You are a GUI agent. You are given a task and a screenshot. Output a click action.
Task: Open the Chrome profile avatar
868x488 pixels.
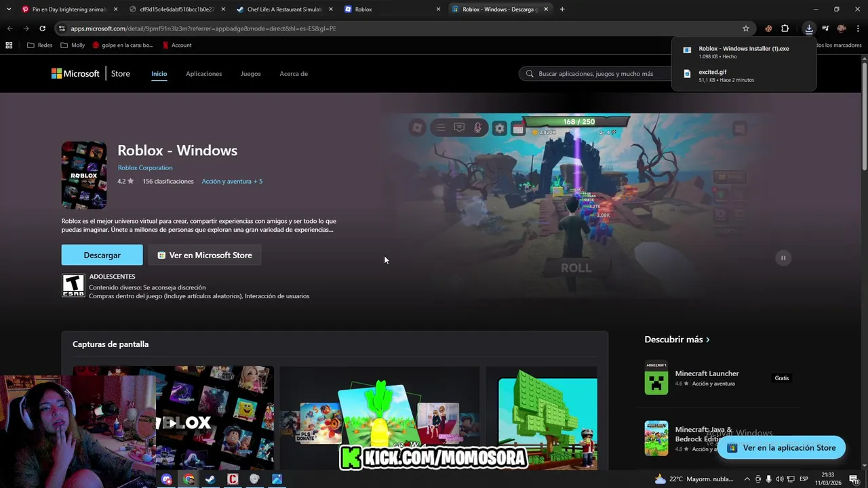pos(842,28)
